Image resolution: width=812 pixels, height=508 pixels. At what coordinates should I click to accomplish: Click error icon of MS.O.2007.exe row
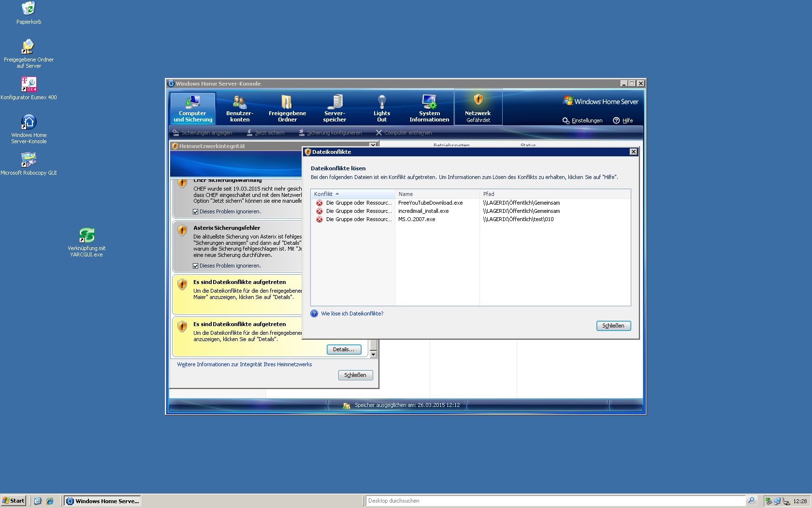click(319, 219)
